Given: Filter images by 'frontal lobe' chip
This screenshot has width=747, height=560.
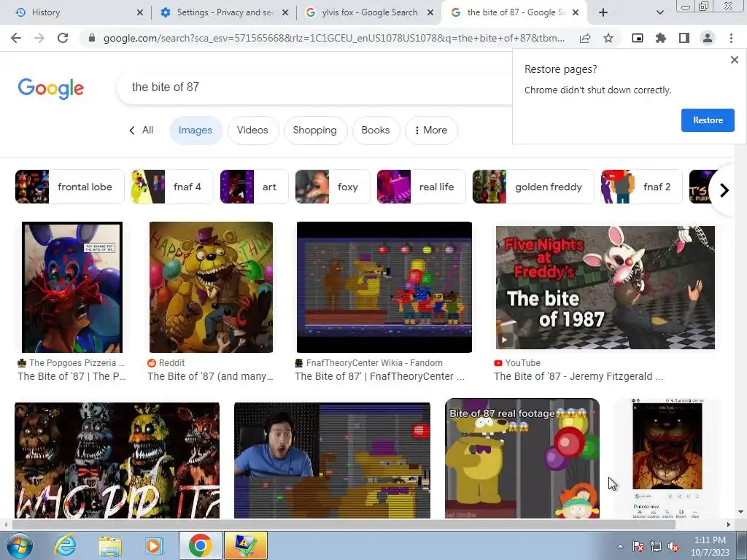Looking at the screenshot, I should pyautogui.click(x=69, y=187).
